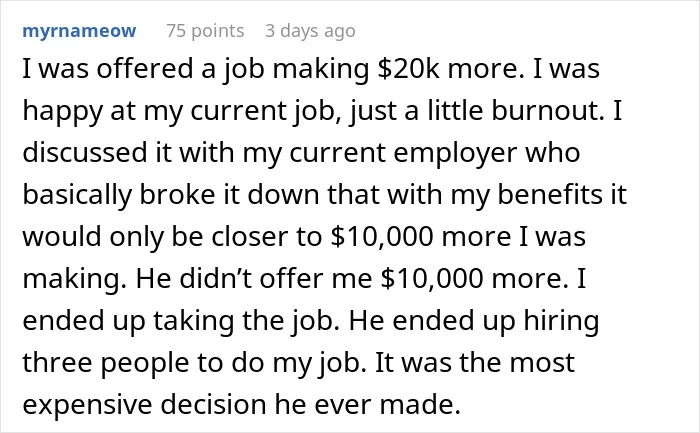Open the myrnameow user profile link

[79, 31]
